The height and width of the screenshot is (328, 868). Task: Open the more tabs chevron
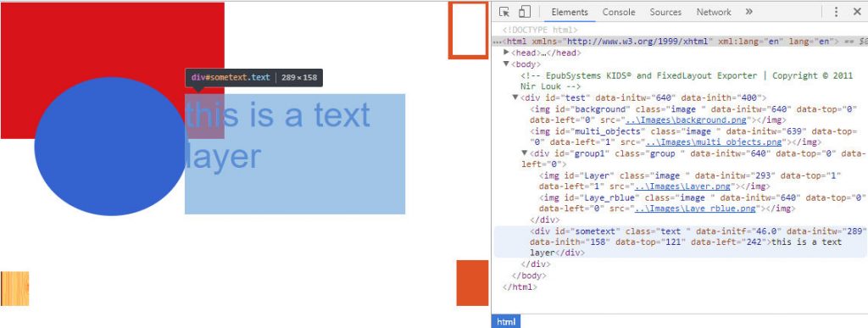click(749, 12)
